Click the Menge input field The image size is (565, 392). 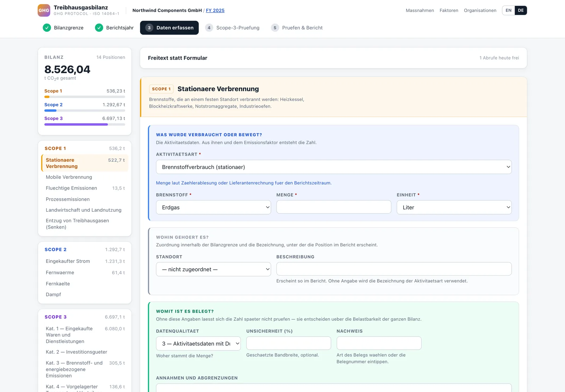(x=334, y=207)
